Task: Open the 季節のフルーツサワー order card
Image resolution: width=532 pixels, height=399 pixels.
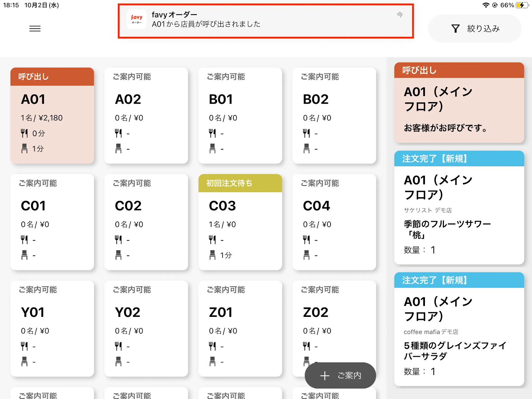Action: click(x=459, y=208)
